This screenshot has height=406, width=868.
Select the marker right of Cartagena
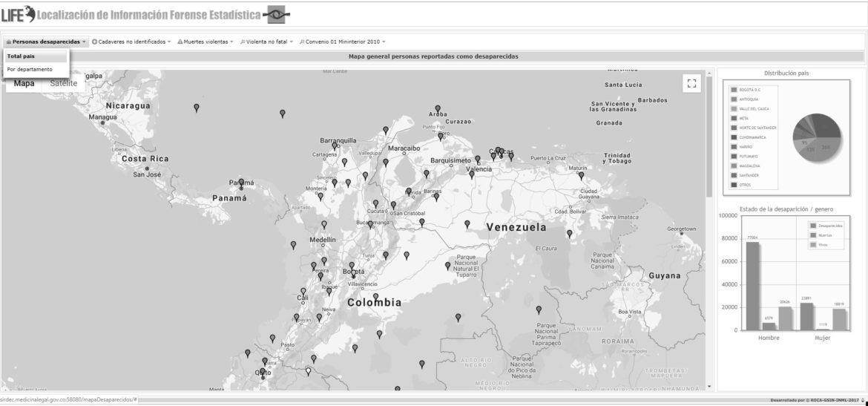click(344, 163)
